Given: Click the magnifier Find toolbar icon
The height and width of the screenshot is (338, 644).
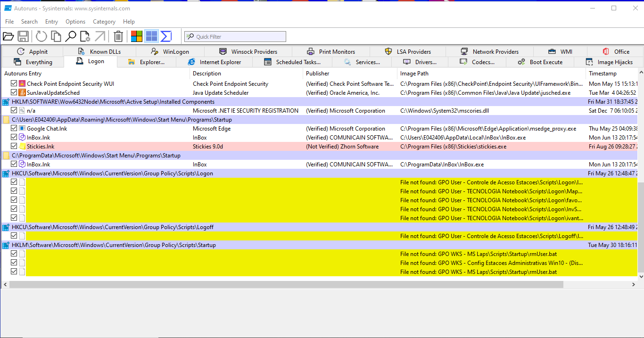Looking at the screenshot, I should (x=71, y=36).
